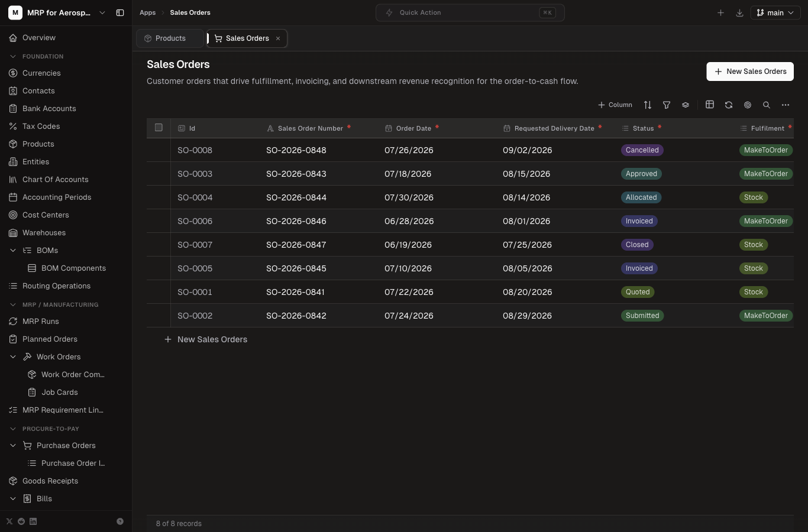The height and width of the screenshot is (532, 808).
Task: Click the plus icon in top bar
Action: [720, 12]
